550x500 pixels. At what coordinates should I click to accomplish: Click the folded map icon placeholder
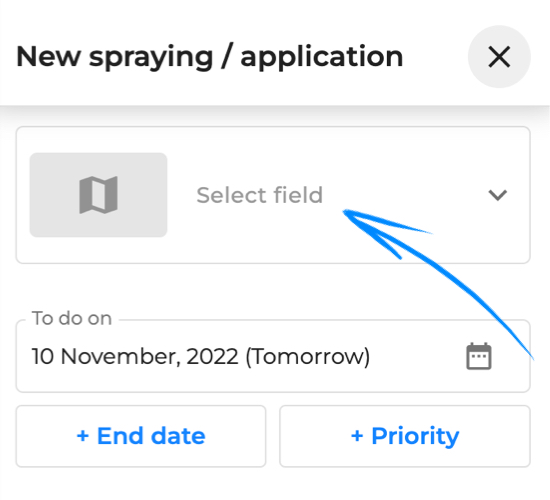coord(99,195)
